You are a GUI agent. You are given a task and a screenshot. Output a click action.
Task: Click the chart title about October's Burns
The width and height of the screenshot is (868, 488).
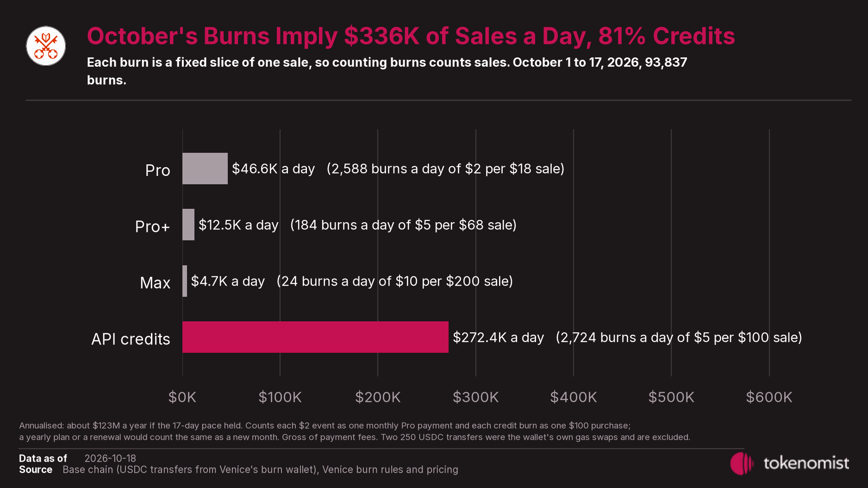point(411,36)
